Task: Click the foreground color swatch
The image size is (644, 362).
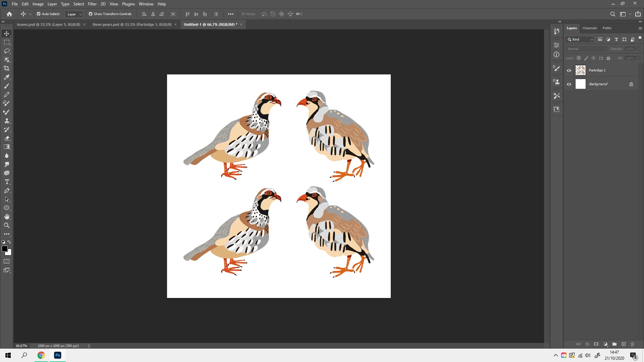Action: click(x=5, y=249)
